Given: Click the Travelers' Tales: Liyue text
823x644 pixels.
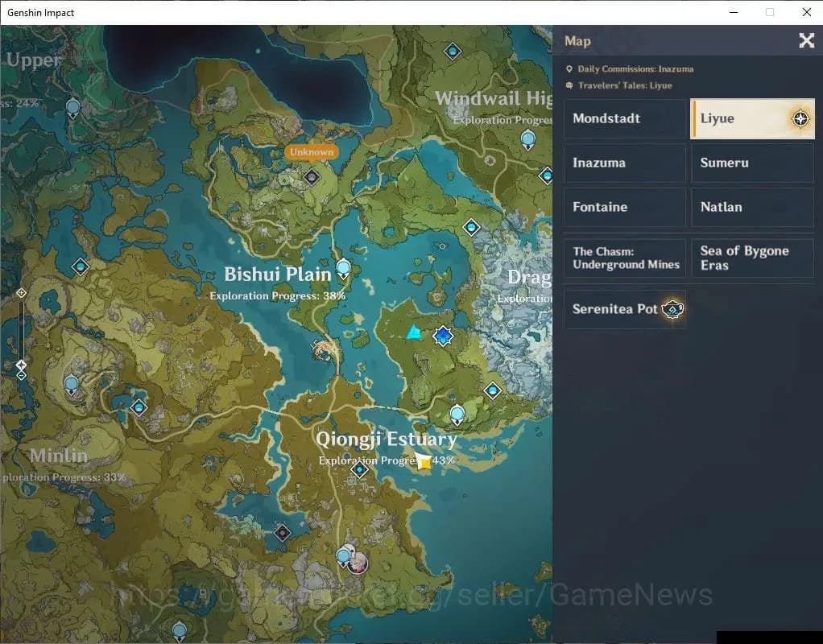Looking at the screenshot, I should click(x=625, y=85).
